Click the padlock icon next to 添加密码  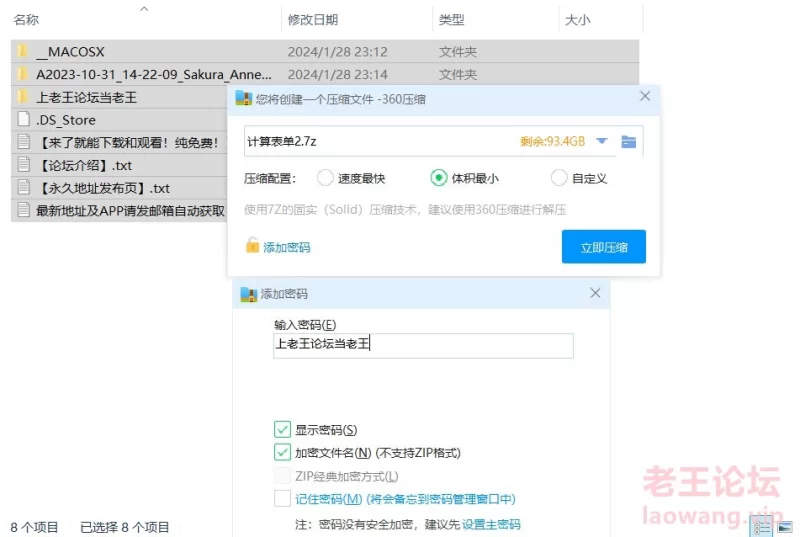tap(252, 245)
